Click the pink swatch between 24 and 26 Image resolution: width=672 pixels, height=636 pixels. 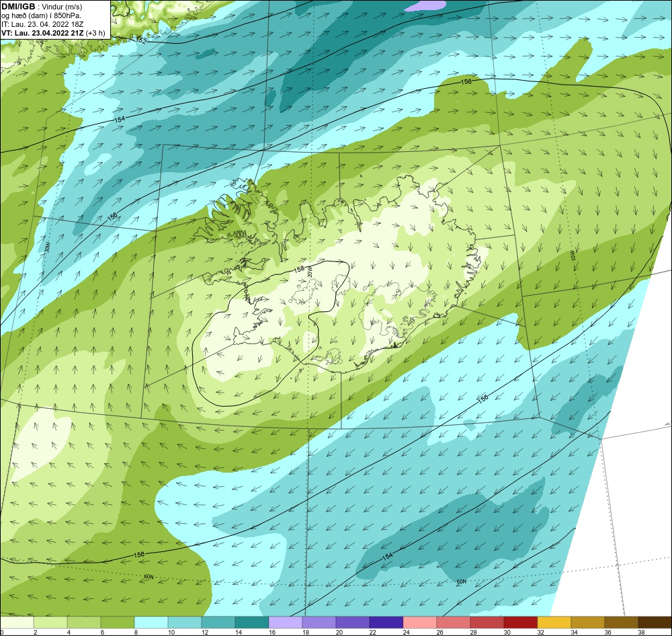pyautogui.click(x=419, y=623)
